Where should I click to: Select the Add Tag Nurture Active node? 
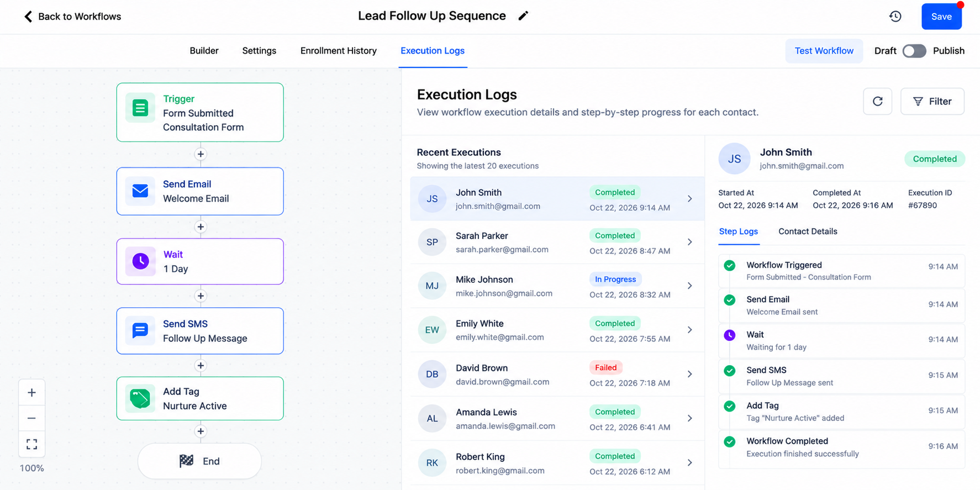tap(200, 398)
